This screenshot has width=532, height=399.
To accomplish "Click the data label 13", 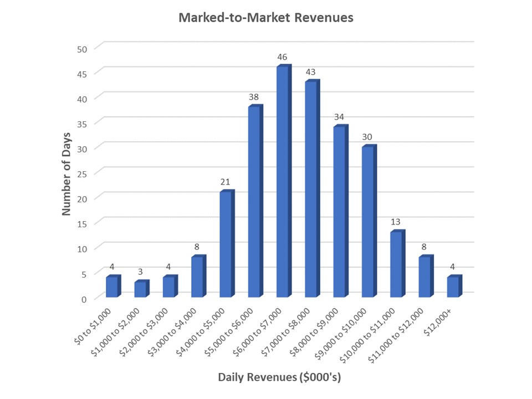I will 396,222.
